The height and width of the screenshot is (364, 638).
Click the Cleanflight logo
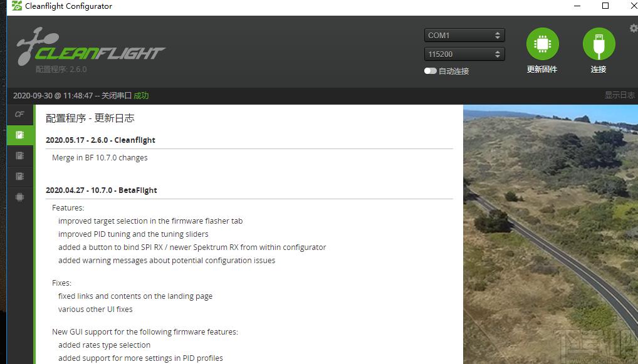[x=90, y=46]
